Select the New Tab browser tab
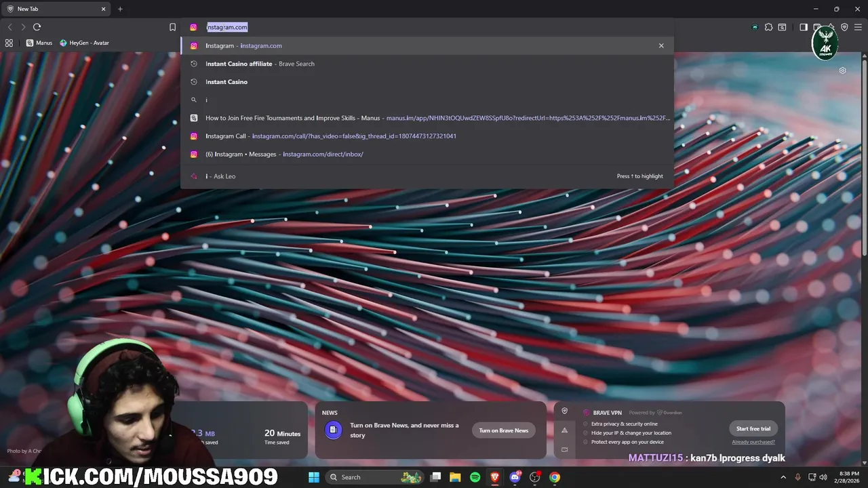Screen dimensions: 868x488 56,9
